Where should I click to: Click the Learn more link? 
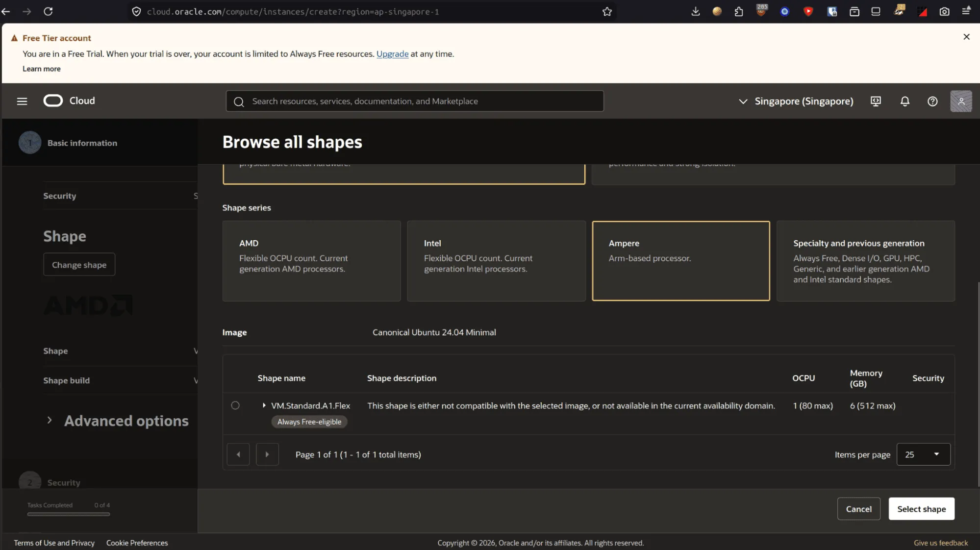pos(42,69)
